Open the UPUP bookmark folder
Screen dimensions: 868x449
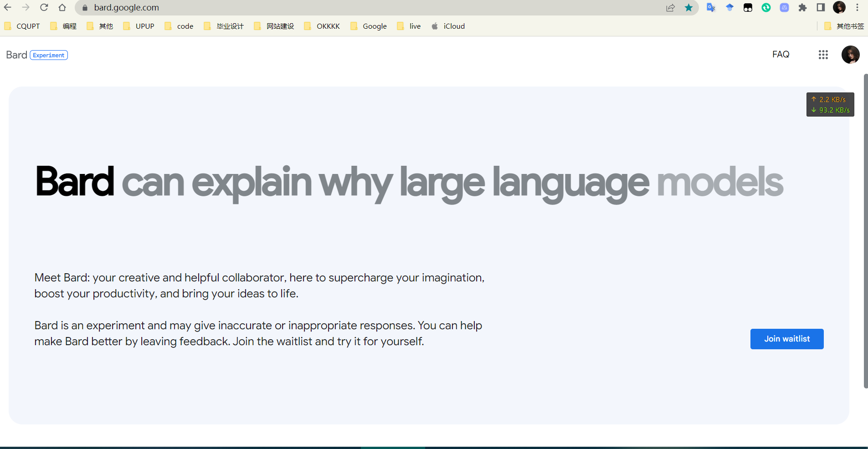point(139,26)
